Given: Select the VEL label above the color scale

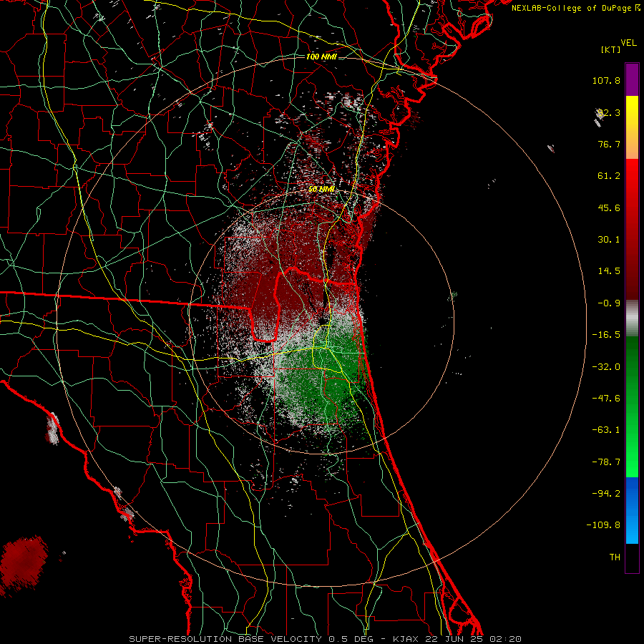Looking at the screenshot, I should pos(628,43).
